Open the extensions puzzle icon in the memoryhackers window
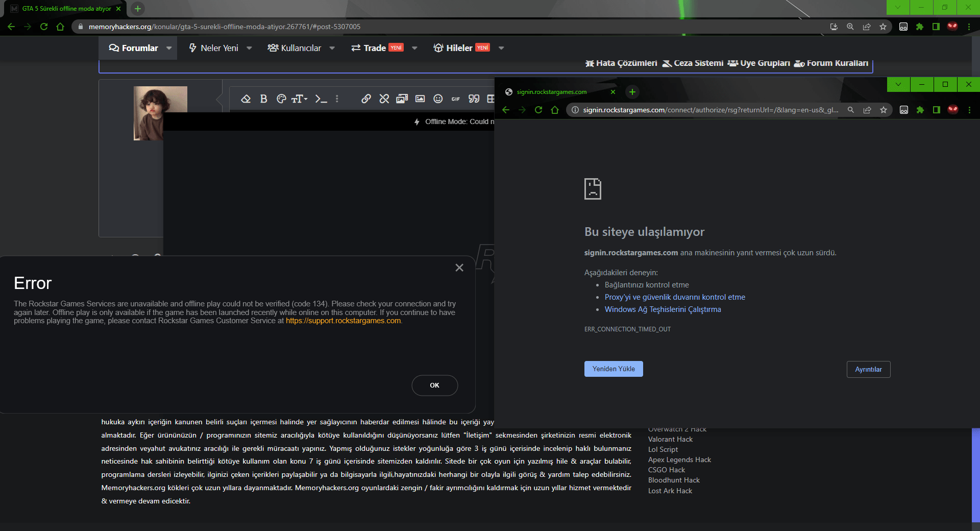Screen dimensions: 980x531 (920, 27)
